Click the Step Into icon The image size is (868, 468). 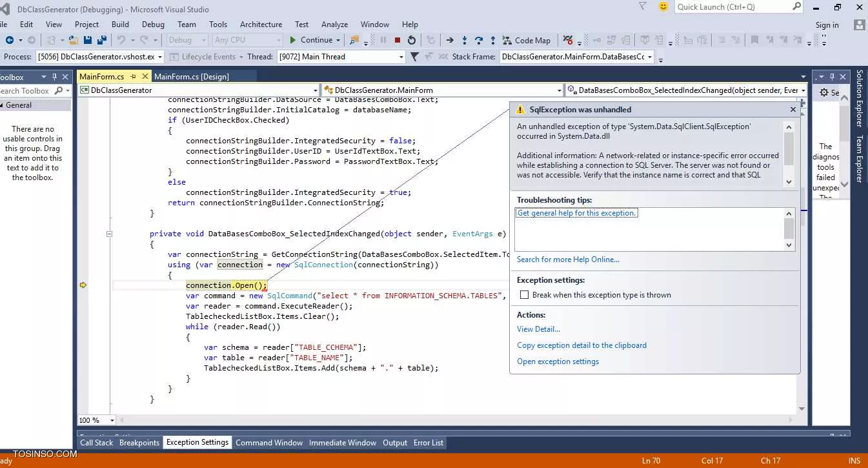tap(465, 40)
